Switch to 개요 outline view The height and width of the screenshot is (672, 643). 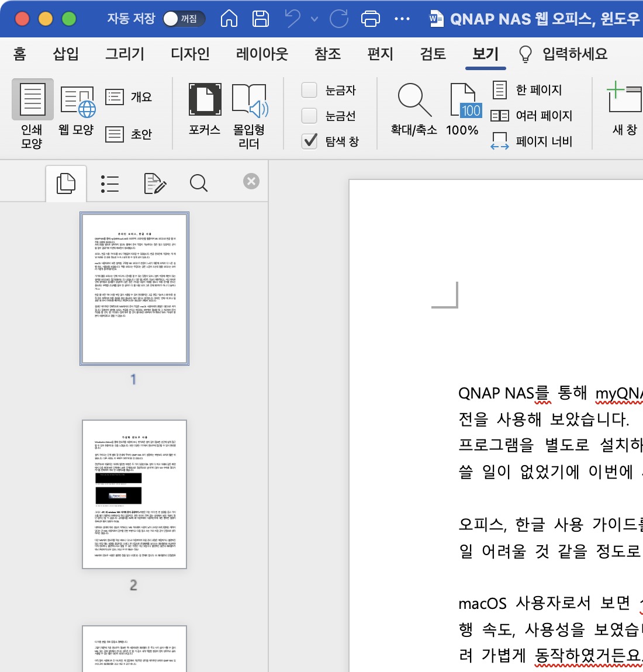click(129, 97)
